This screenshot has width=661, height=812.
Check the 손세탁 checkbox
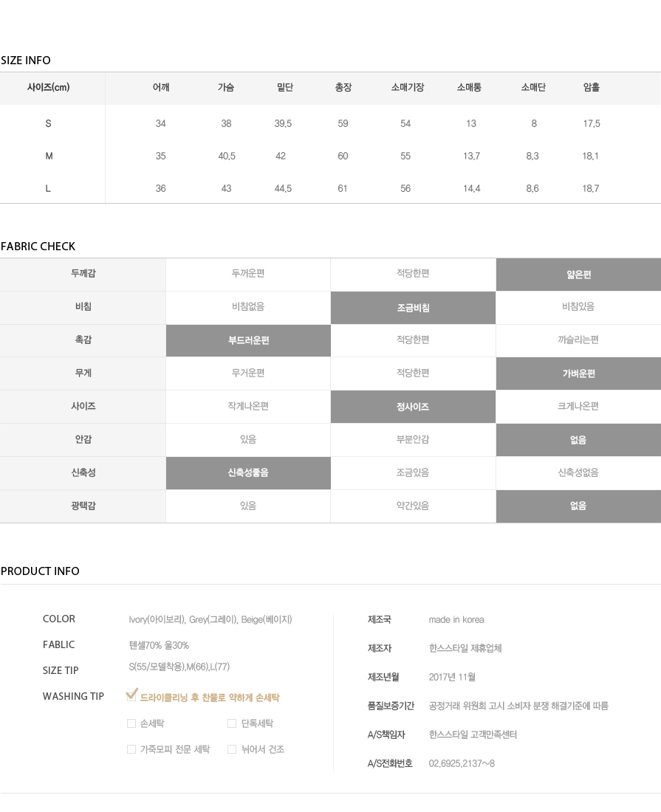click(131, 723)
